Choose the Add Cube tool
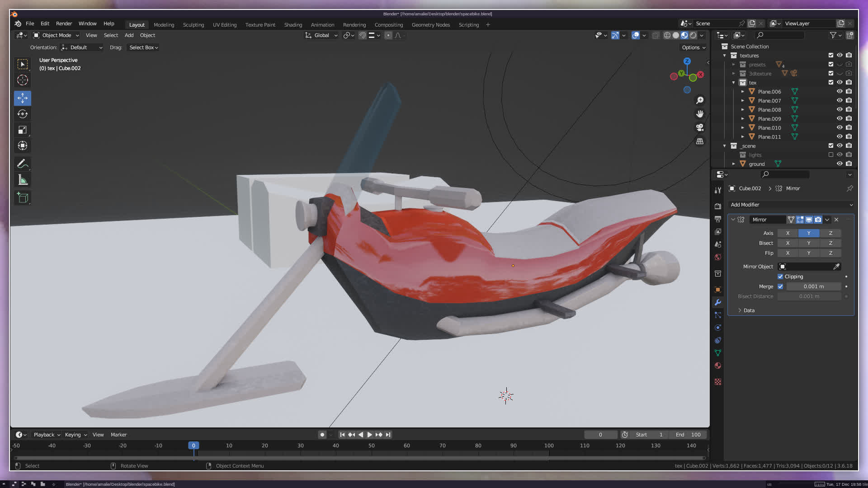868x488 pixels. coord(23,198)
